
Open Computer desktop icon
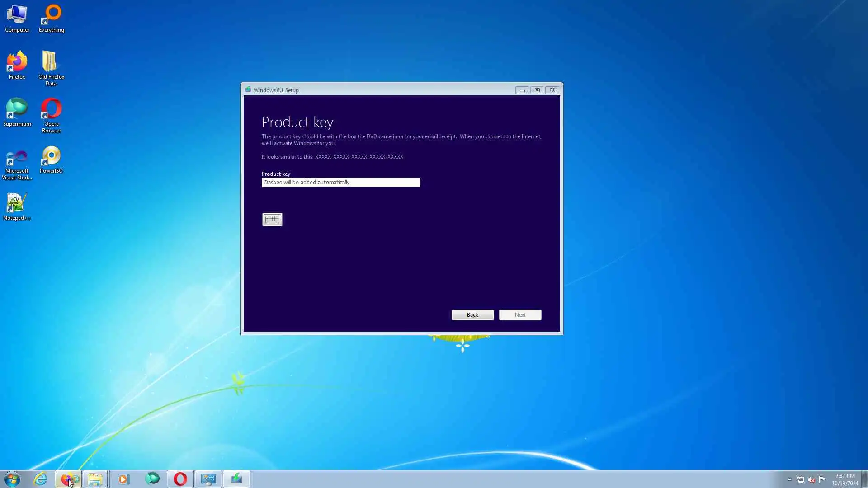(x=17, y=19)
